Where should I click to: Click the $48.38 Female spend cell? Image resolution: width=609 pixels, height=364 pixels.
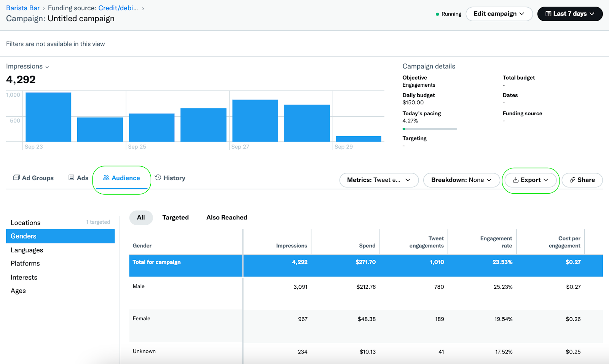pyautogui.click(x=367, y=319)
